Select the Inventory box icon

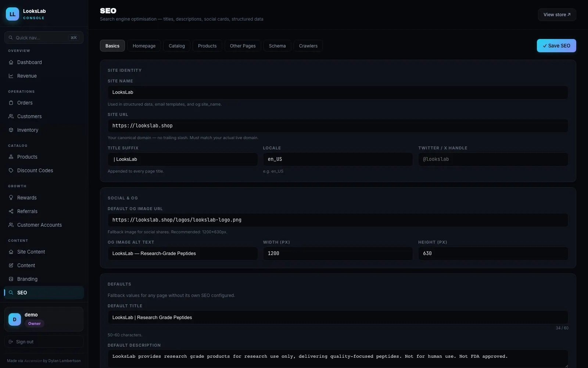11,130
